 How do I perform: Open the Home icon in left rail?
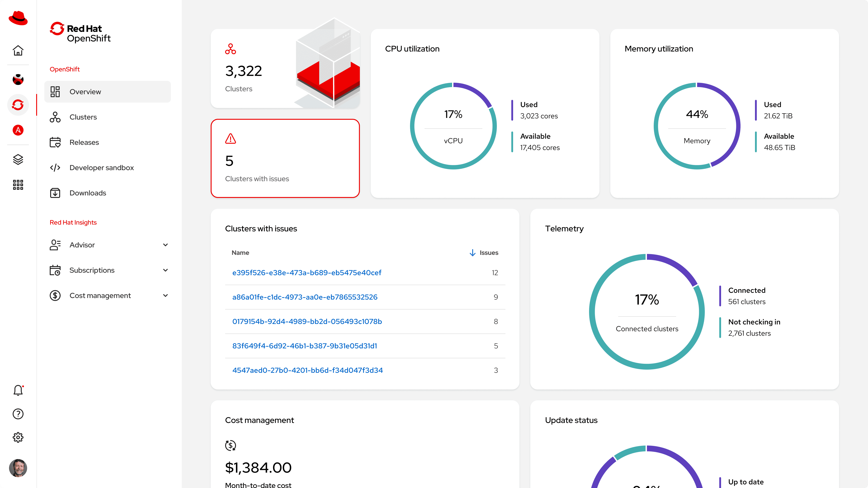coord(18,51)
